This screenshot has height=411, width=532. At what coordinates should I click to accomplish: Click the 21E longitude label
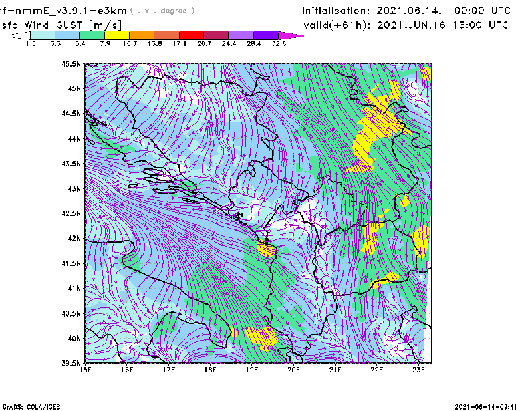(335, 370)
